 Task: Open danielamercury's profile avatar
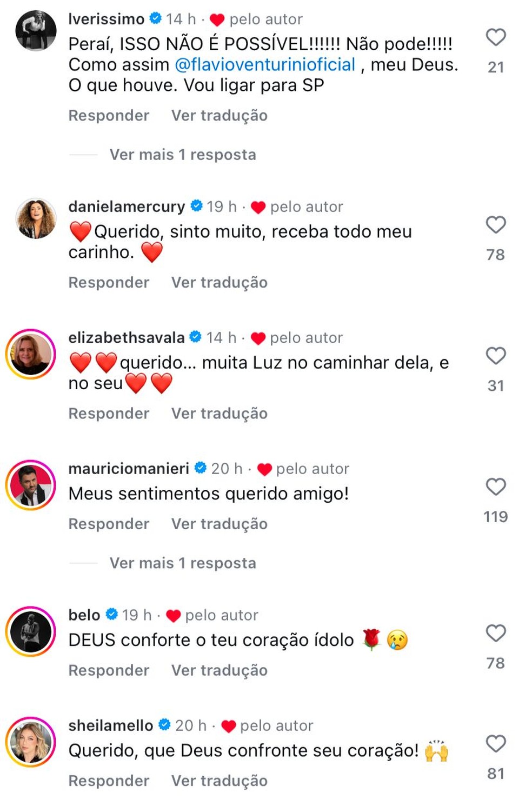pyautogui.click(x=36, y=218)
